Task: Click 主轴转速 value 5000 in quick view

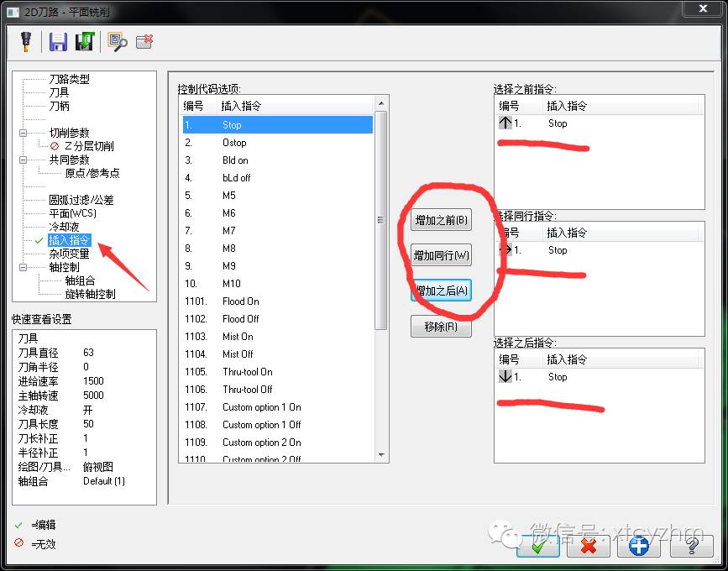Action: [x=93, y=395]
